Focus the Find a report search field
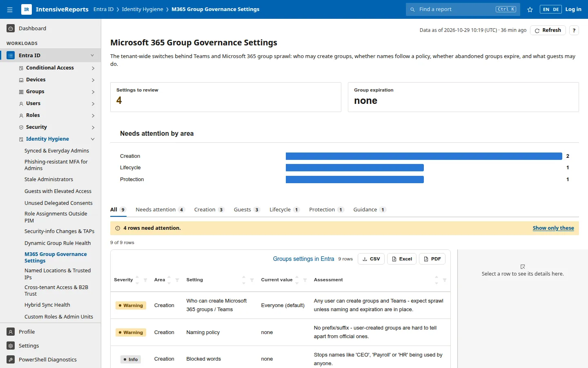 point(463,9)
